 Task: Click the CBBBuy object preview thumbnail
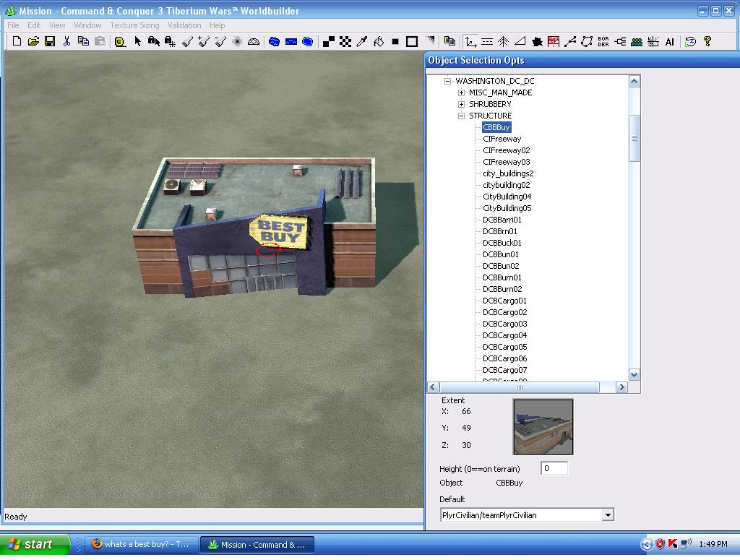point(543,427)
